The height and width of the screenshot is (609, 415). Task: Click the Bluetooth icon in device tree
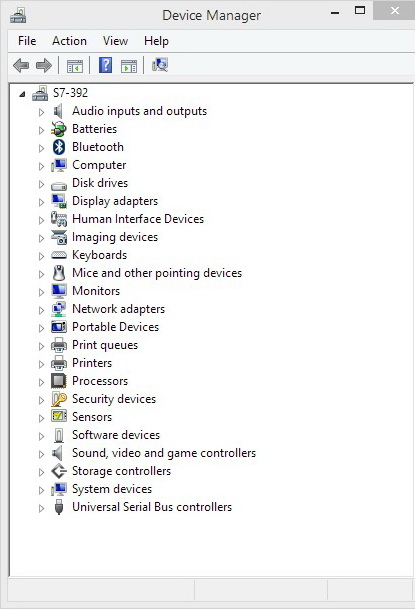[59, 147]
